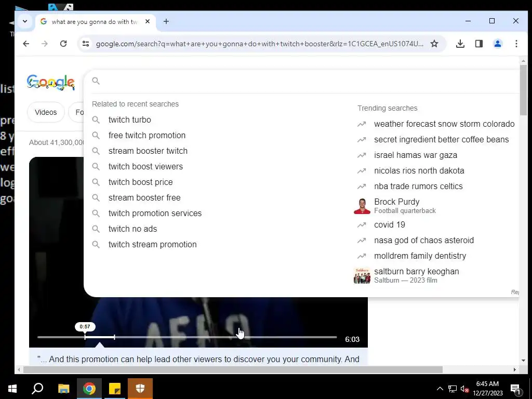Screen dimensions: 532x399
Task: Open Chrome downloads icon
Action: (460, 44)
